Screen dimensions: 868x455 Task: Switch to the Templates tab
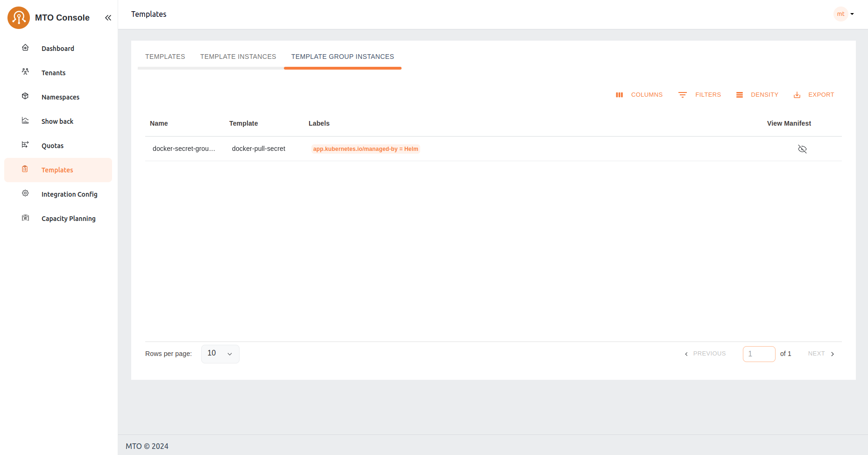[x=165, y=57]
